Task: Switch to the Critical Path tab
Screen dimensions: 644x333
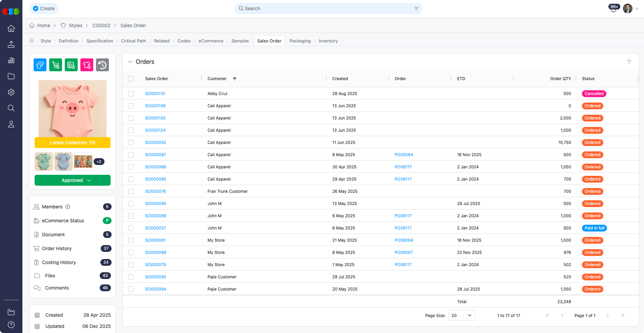Action: [134, 41]
